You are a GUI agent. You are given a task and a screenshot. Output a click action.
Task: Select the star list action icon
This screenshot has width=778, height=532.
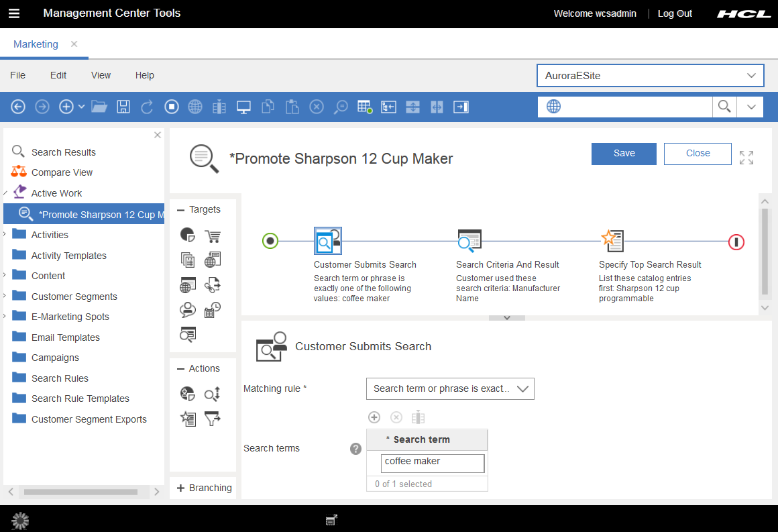(188, 419)
